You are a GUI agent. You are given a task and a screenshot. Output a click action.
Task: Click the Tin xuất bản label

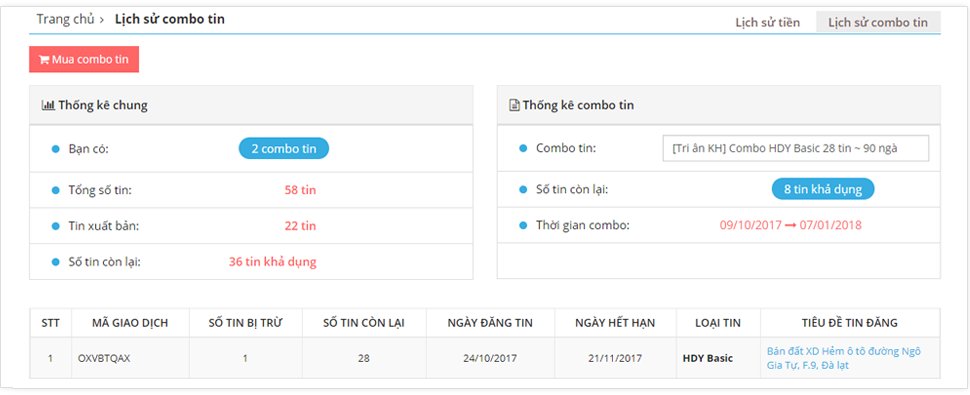(x=103, y=226)
